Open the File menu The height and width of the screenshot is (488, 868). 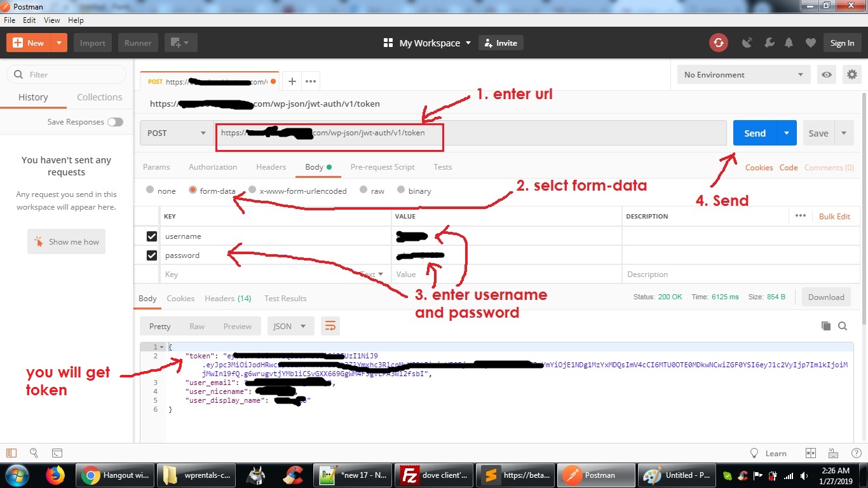(10, 20)
